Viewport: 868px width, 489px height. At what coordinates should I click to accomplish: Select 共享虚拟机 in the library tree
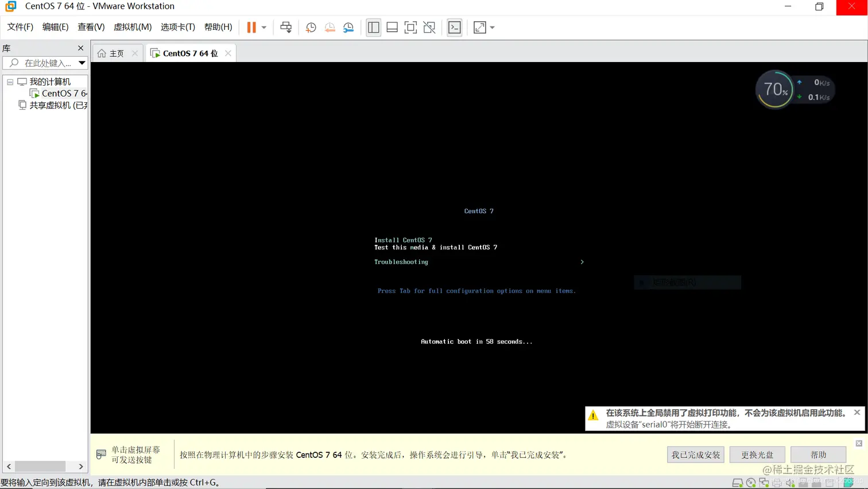click(59, 105)
